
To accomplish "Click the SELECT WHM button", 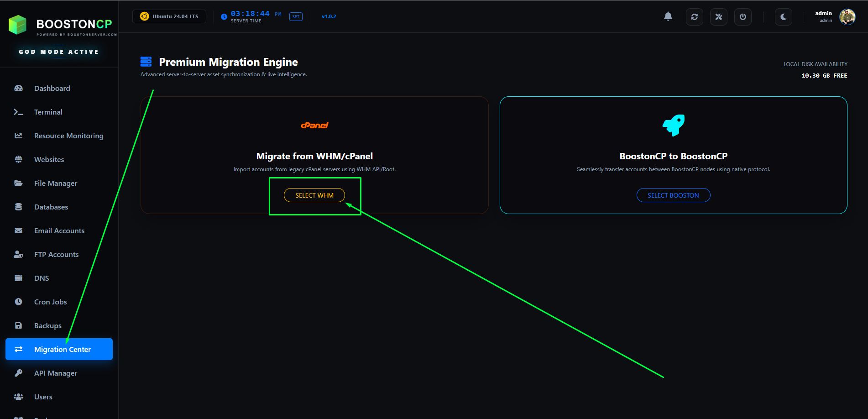I will point(314,195).
